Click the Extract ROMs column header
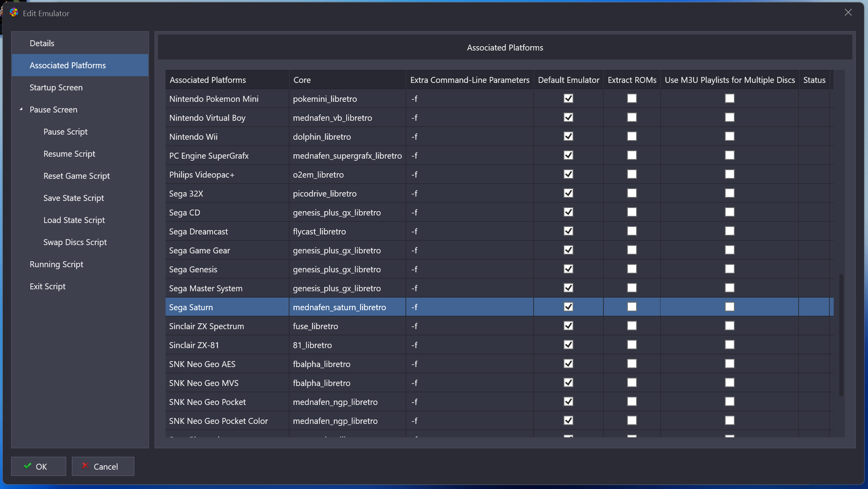Viewport: 868px width, 489px height. coord(632,80)
